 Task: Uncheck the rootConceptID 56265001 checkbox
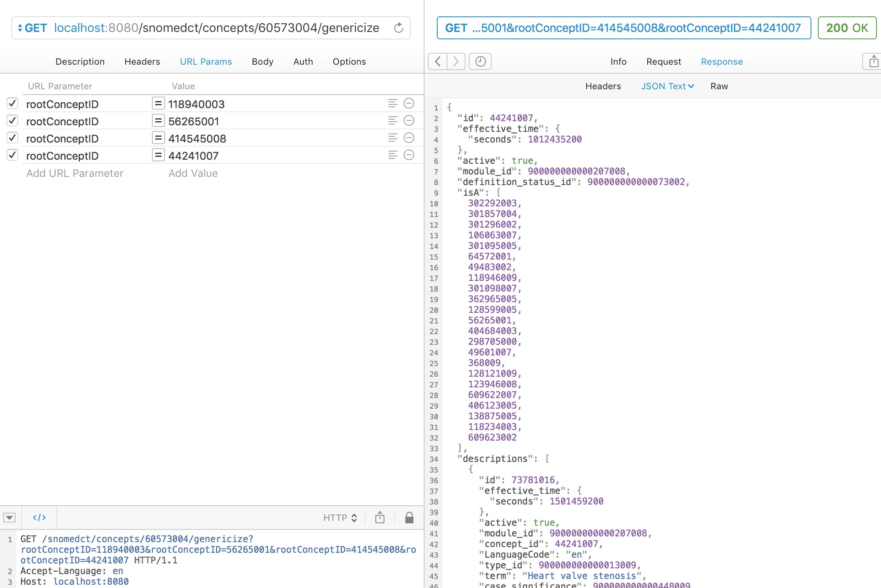coord(12,121)
